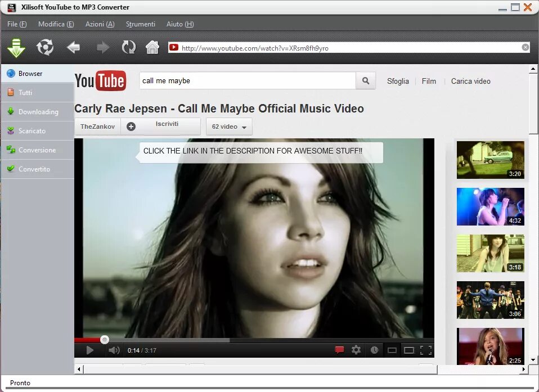
Task: Go back with the left arrow
Action: click(x=74, y=47)
